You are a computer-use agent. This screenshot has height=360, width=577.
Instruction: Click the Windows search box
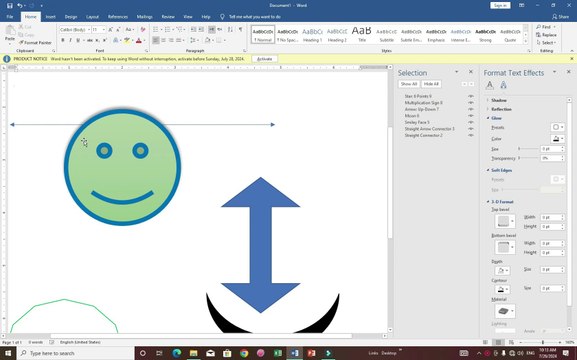[75, 353]
